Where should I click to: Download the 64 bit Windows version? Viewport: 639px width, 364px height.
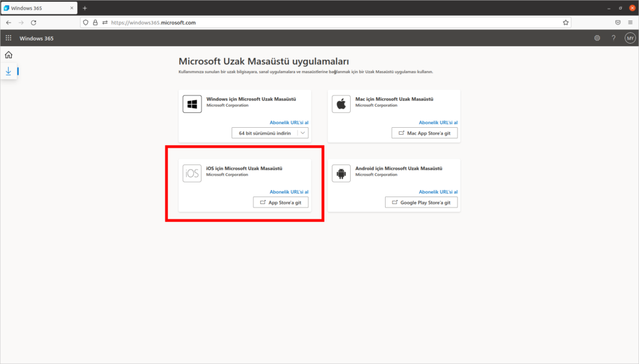(x=265, y=133)
